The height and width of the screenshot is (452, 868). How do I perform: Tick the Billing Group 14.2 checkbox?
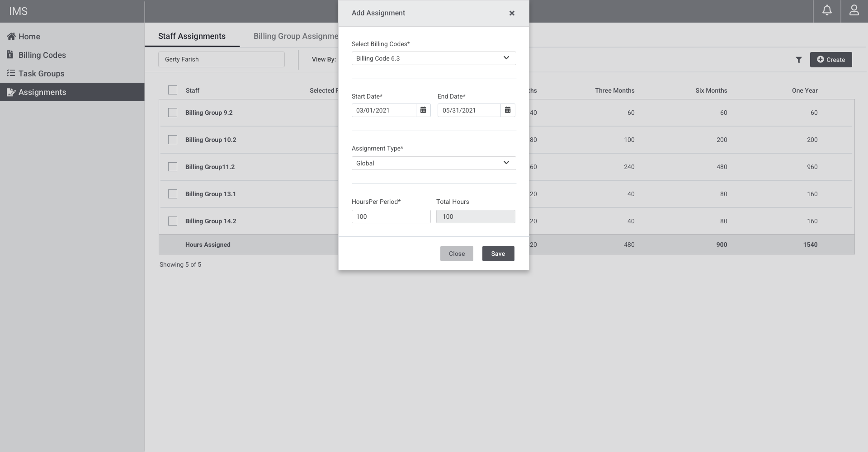[x=173, y=221]
